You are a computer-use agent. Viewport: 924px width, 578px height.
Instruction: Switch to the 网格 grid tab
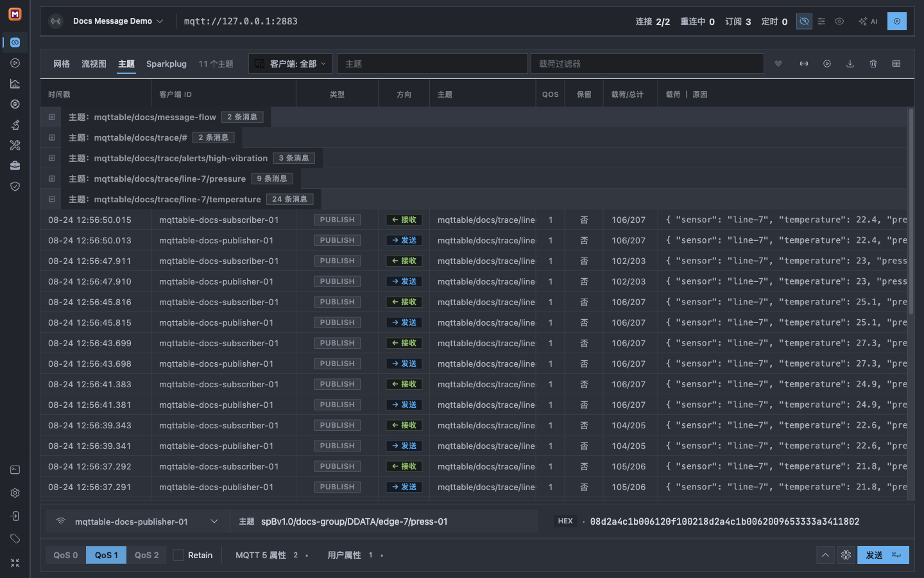62,64
